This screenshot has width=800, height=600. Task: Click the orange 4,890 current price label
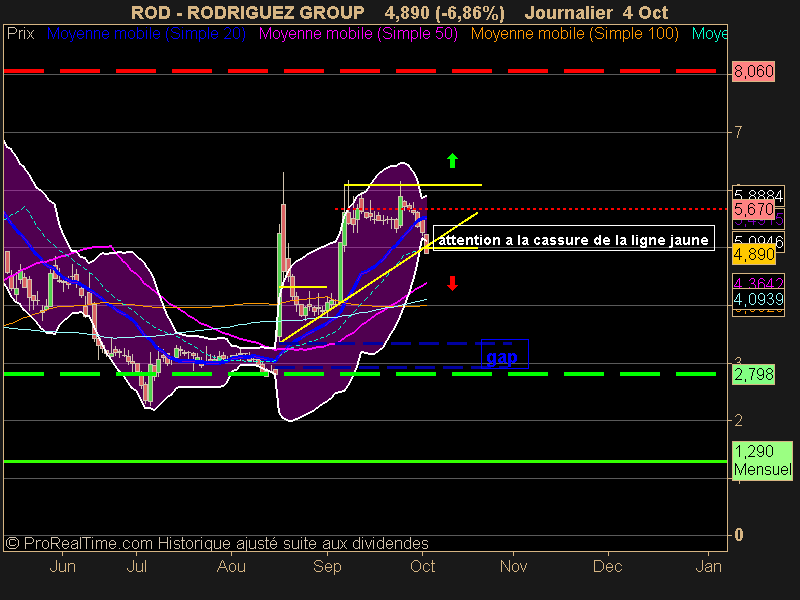754,254
